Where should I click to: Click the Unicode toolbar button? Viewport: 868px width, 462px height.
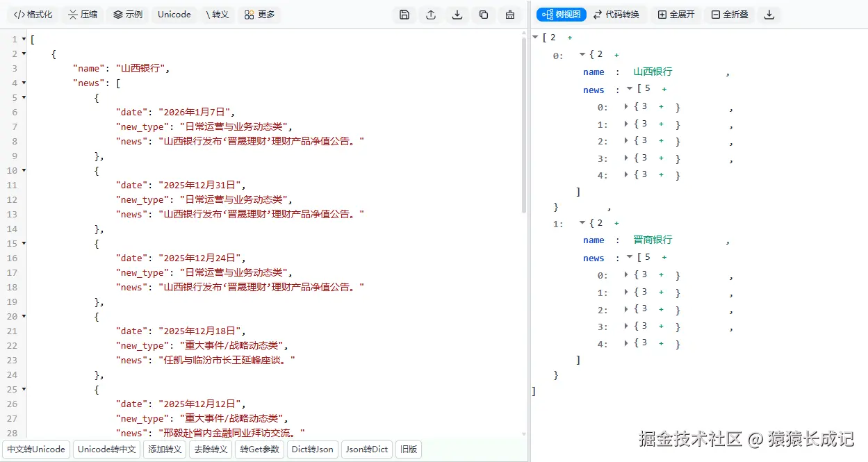(x=174, y=15)
